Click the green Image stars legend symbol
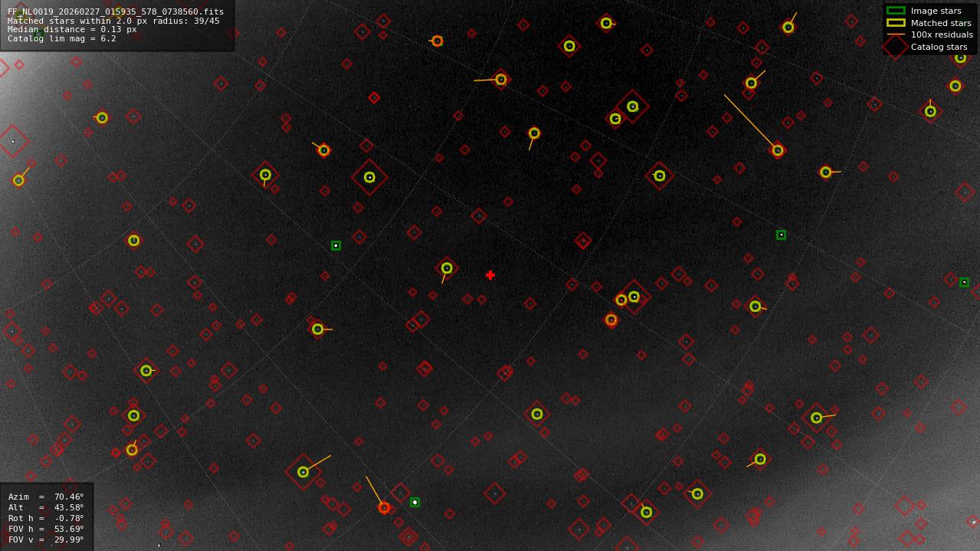The width and height of the screenshot is (980, 551). [x=896, y=11]
